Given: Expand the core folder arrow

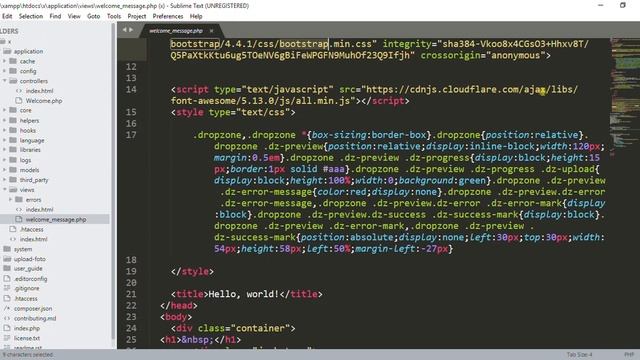Looking at the screenshot, I should tap(5, 110).
